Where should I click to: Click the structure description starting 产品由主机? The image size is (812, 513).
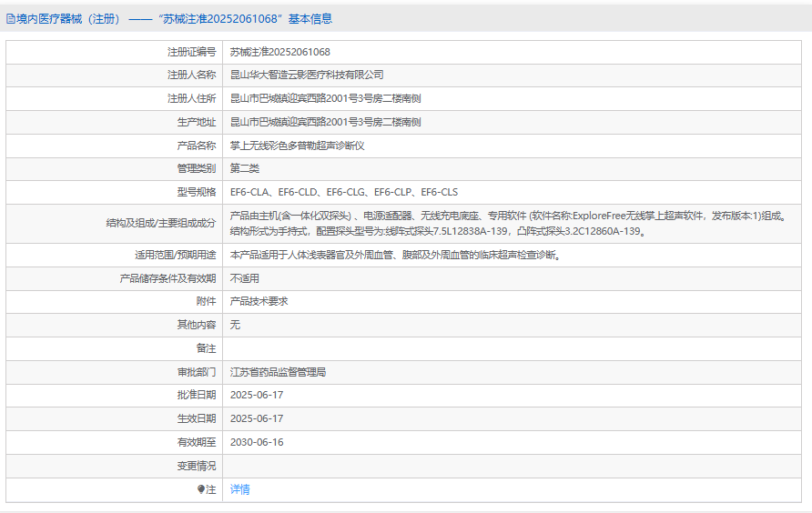click(510, 223)
